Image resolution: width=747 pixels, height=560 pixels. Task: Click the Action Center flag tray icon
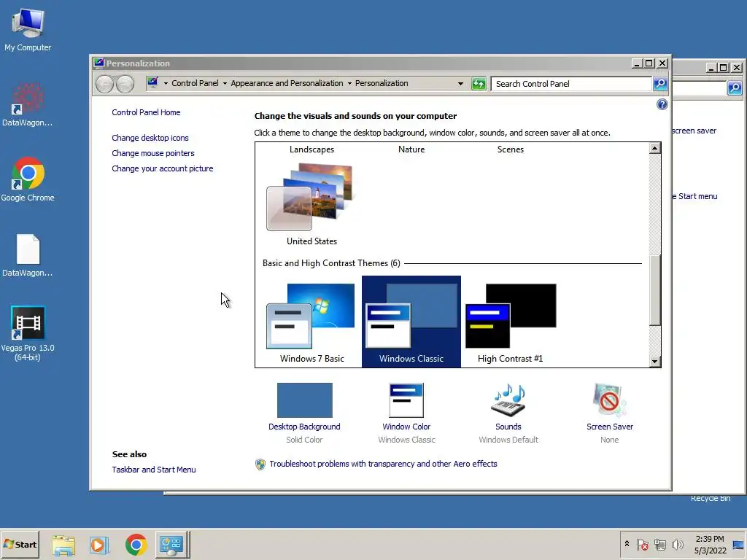pos(642,544)
